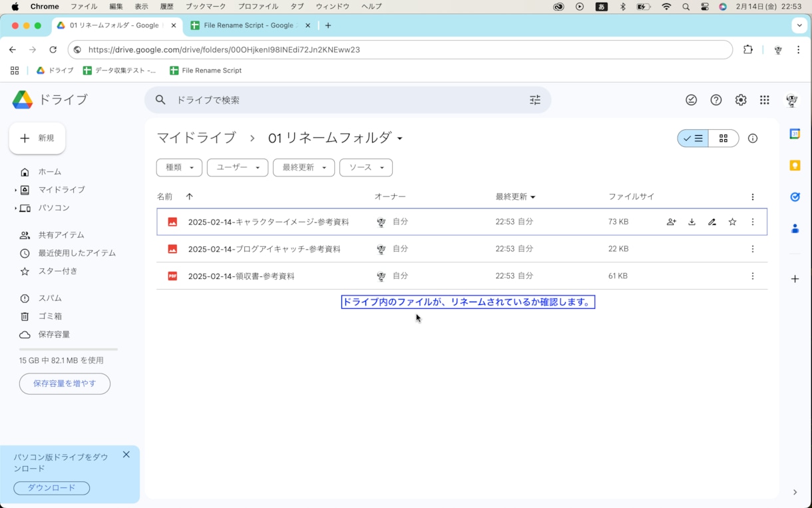Open 01 リネームフォルダ folder dropdown menu
Viewport: 812px width, 508px height.
(x=400, y=138)
